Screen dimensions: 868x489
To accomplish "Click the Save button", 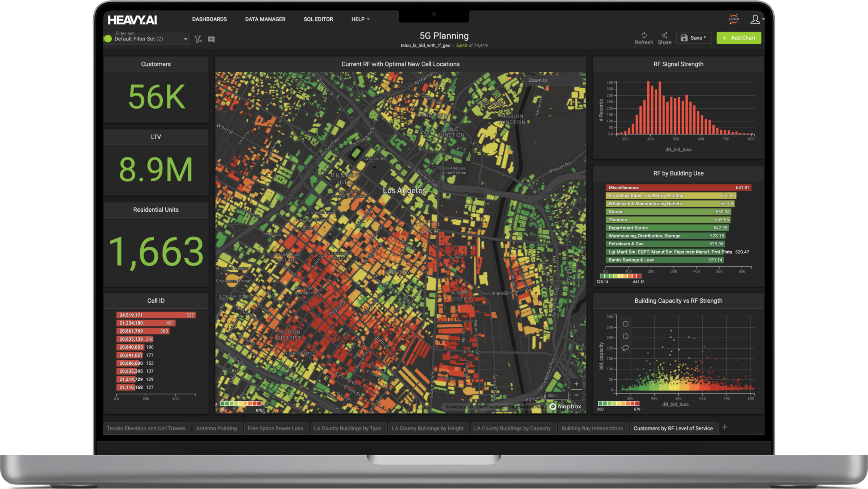I will point(694,38).
